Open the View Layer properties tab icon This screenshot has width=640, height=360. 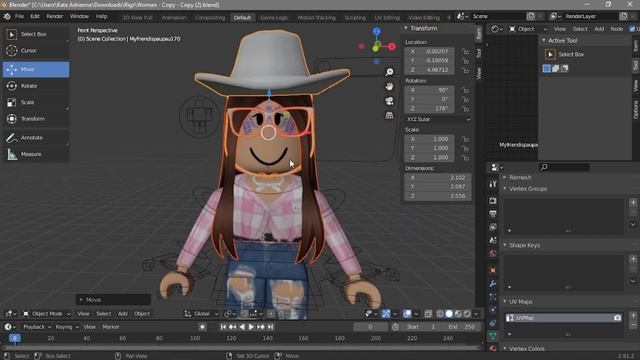coord(493,227)
